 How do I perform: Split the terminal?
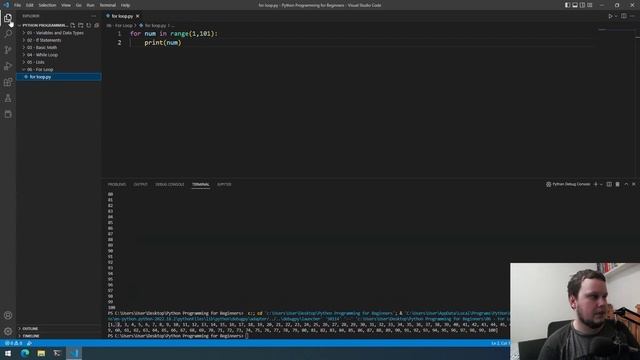coord(609,184)
